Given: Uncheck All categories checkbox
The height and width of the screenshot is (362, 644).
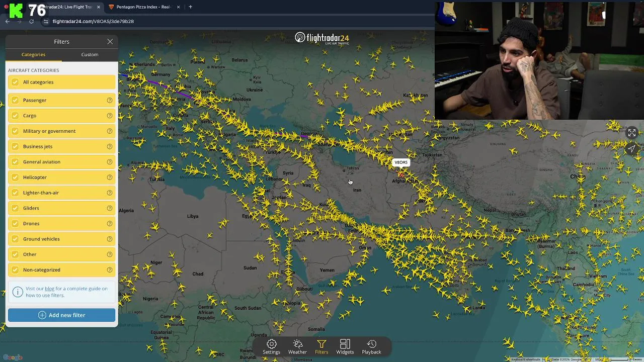Looking at the screenshot, I should click(15, 82).
